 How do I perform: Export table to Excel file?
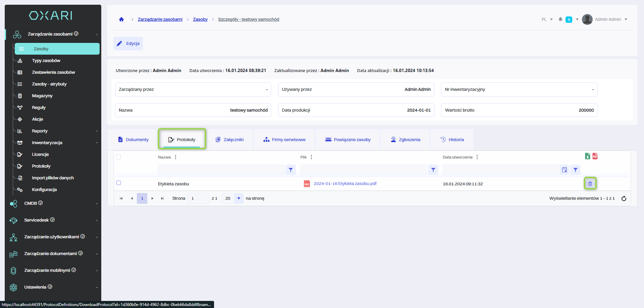pyautogui.click(x=587, y=156)
